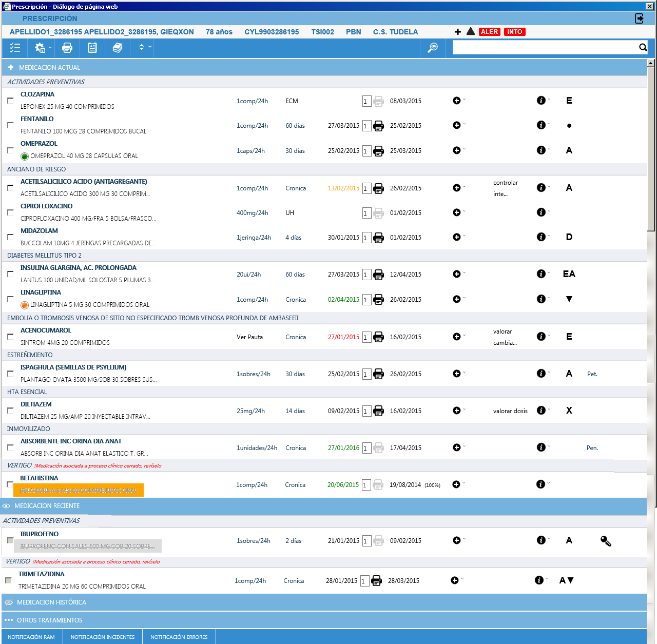Check the LINAGLIPTINA checkbox
The width and height of the screenshot is (657, 644).
click(10, 299)
